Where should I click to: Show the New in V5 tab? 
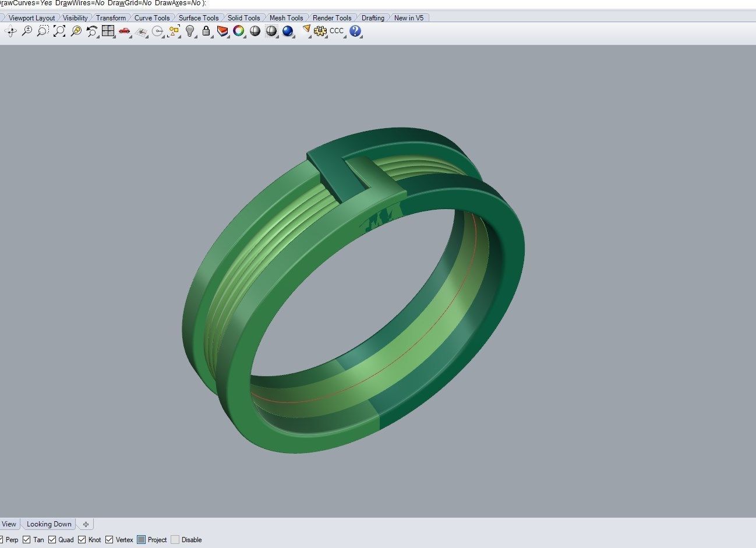pos(409,18)
